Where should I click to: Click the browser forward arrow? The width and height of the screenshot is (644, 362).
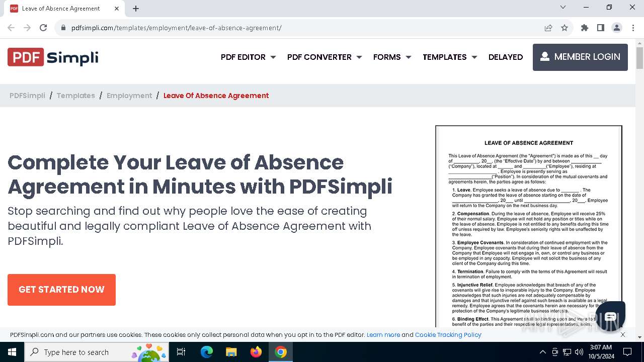click(27, 28)
